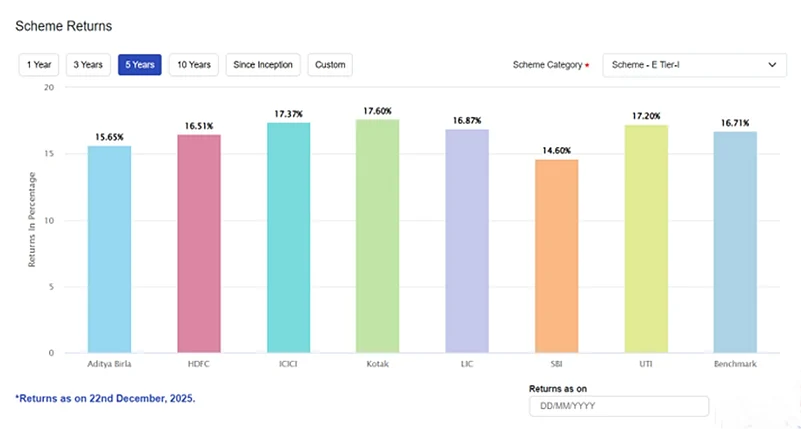Click the dropdown chevron arrow

[x=772, y=65]
